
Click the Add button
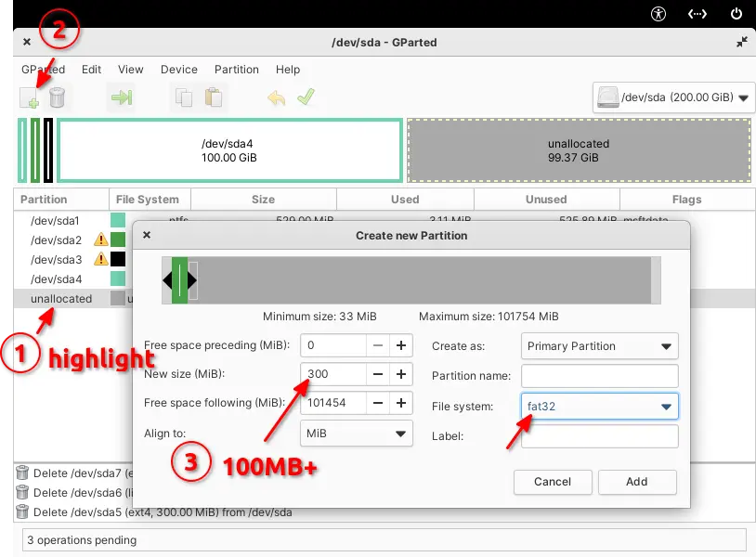637,482
